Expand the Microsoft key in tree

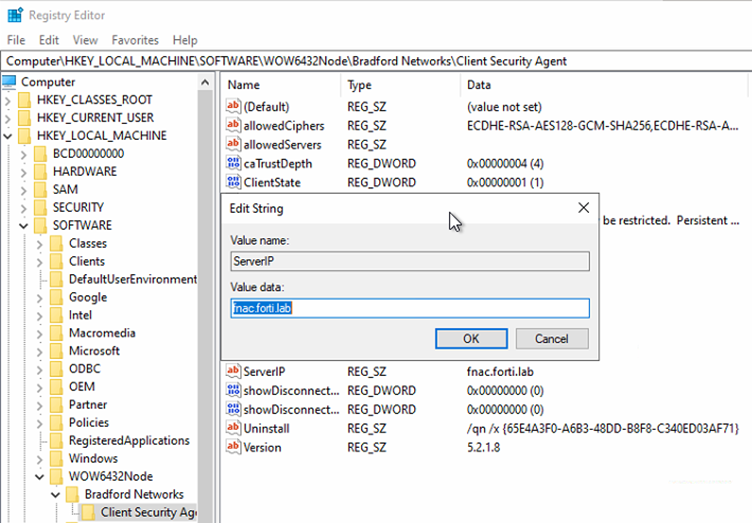[x=41, y=351]
